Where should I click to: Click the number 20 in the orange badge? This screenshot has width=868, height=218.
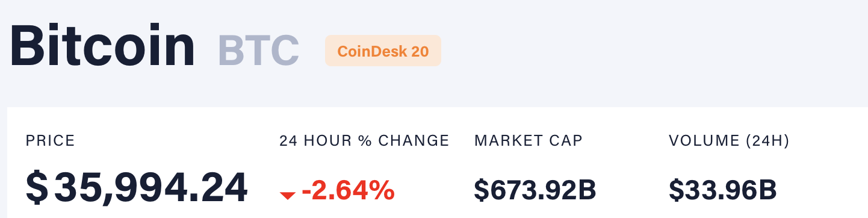[x=420, y=51]
